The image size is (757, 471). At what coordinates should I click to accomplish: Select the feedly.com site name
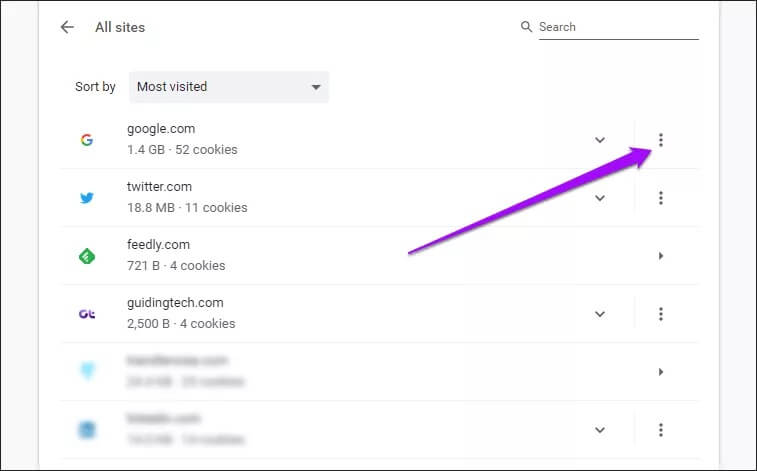pos(158,245)
